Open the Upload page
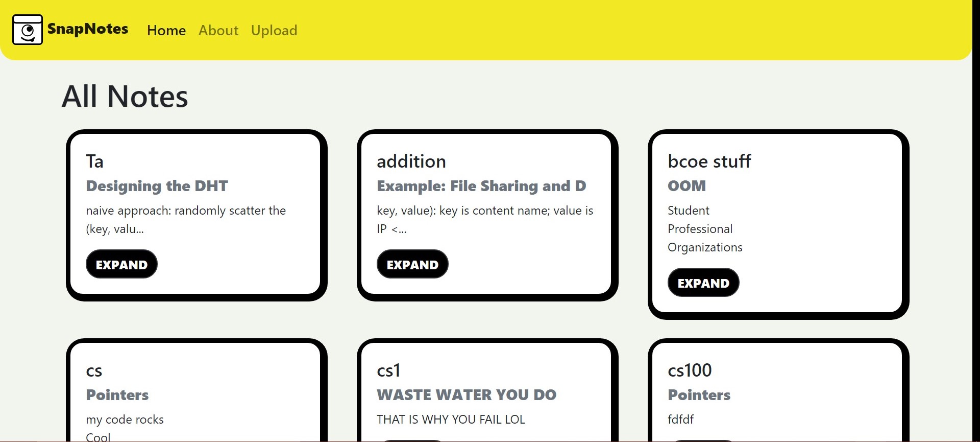The width and height of the screenshot is (980, 442). [274, 30]
